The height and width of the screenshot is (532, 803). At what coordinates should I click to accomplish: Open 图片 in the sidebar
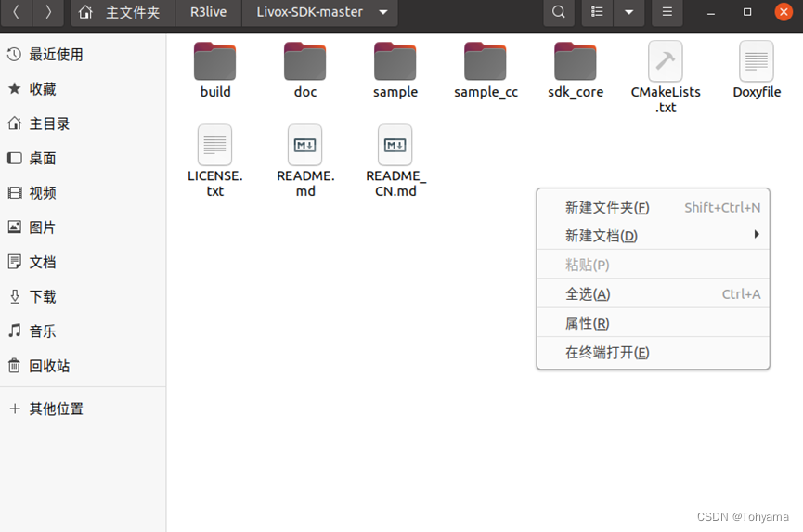(83, 227)
